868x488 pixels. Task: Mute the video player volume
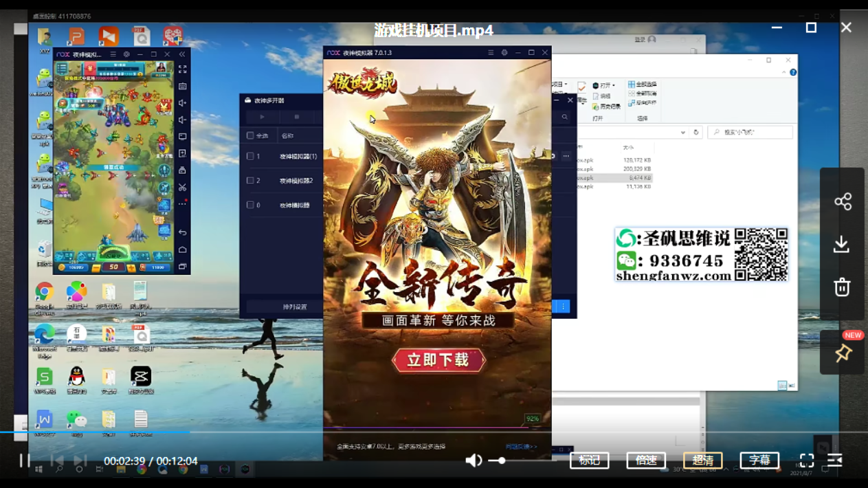474,461
